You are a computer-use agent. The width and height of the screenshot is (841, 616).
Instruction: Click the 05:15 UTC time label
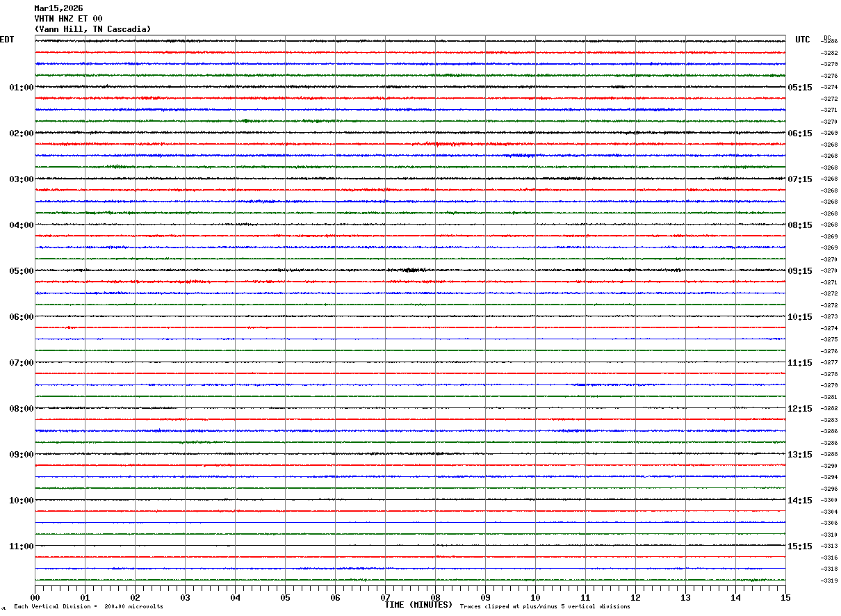799,88
